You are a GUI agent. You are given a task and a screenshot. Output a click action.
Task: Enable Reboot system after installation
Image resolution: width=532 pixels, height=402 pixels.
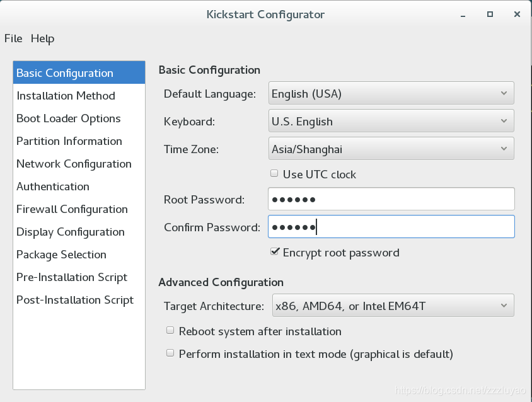point(170,330)
